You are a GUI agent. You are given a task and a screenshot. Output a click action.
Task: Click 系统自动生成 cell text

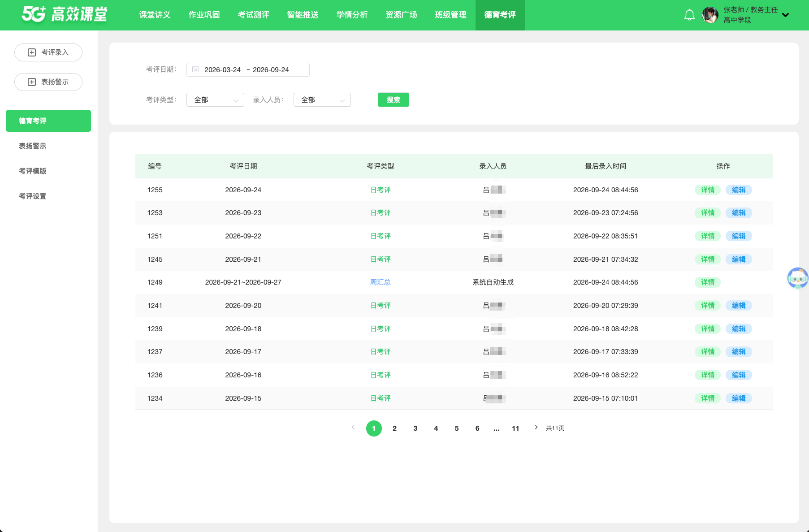coord(493,282)
